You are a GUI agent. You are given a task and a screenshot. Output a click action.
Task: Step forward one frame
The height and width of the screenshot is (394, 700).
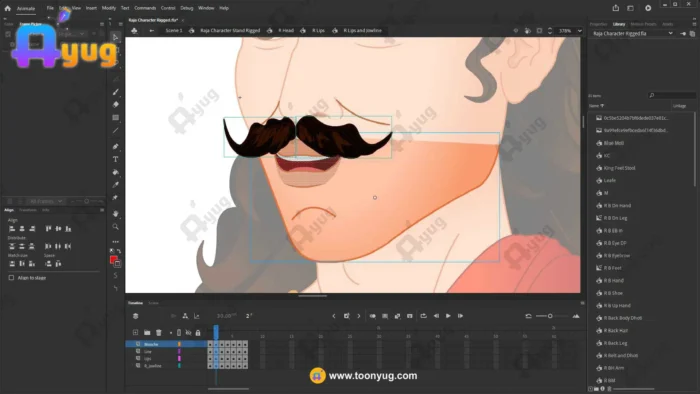(460, 316)
